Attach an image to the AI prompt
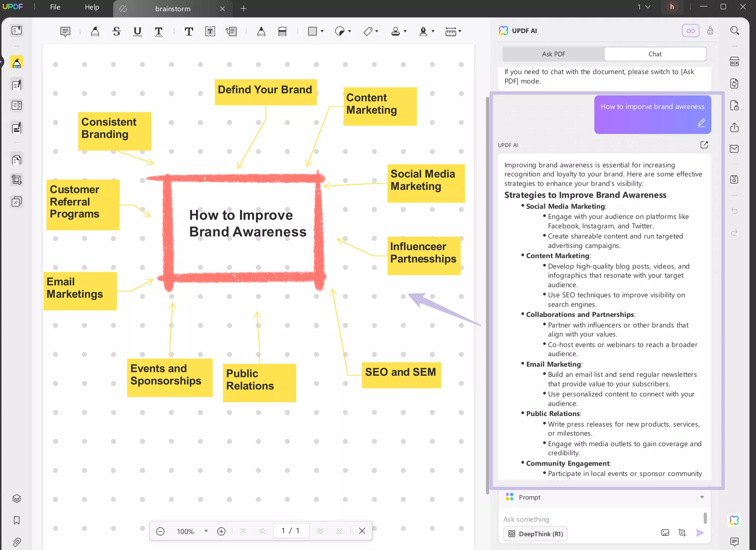The width and height of the screenshot is (756, 550). click(x=665, y=533)
